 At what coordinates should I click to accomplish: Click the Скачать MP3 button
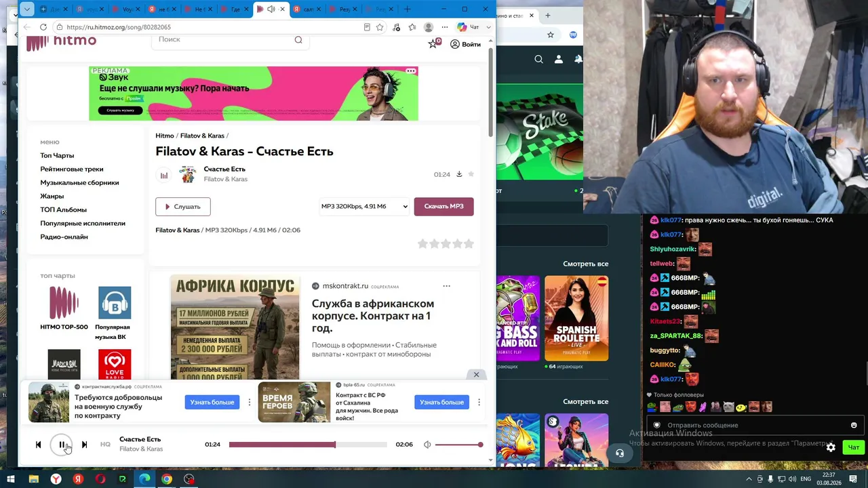tap(444, 206)
